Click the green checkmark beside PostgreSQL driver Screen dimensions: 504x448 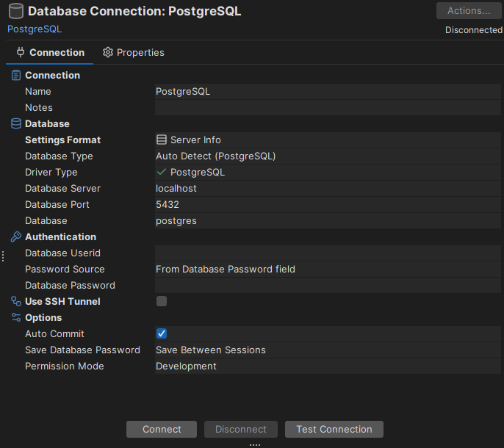[162, 172]
